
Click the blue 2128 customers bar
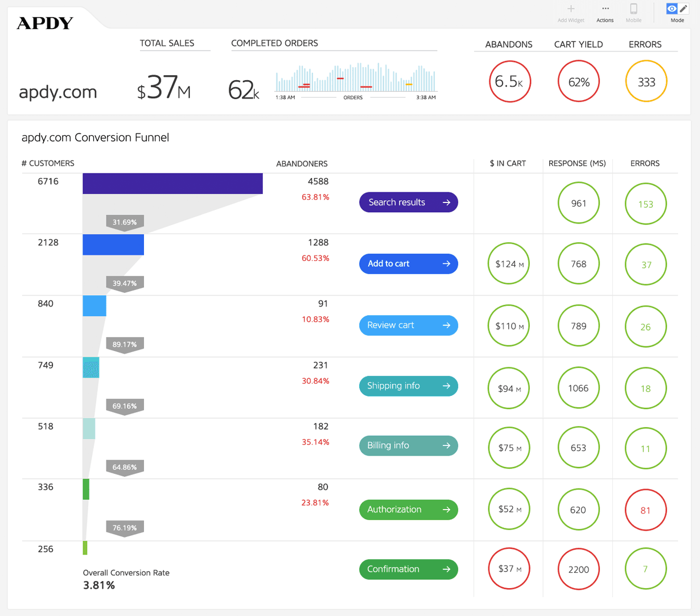tap(113, 245)
